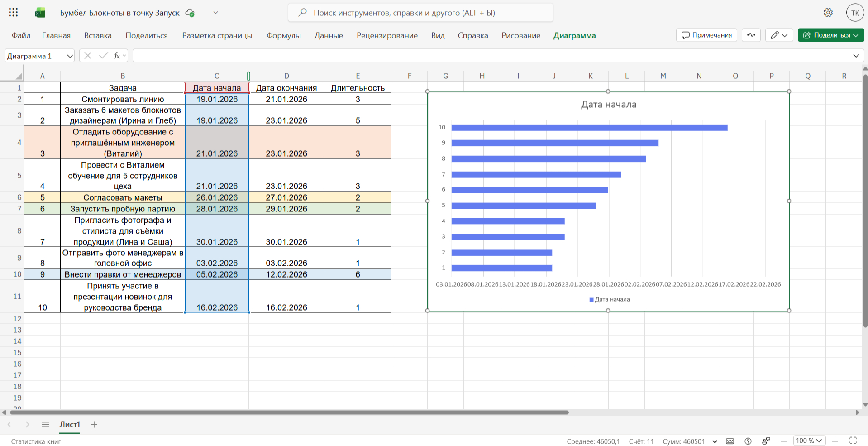Switch to the Диаграмма tab

574,36
